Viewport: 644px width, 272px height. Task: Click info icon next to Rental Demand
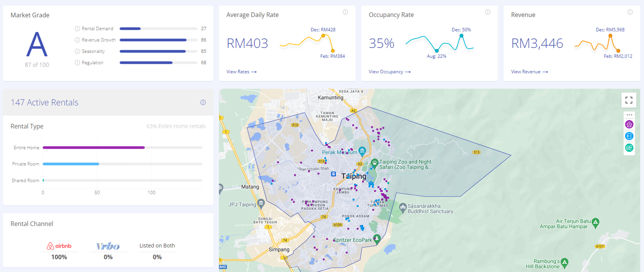click(x=77, y=29)
